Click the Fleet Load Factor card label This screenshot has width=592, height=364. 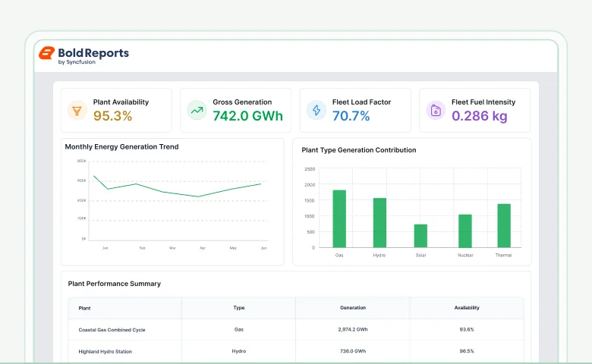point(361,102)
